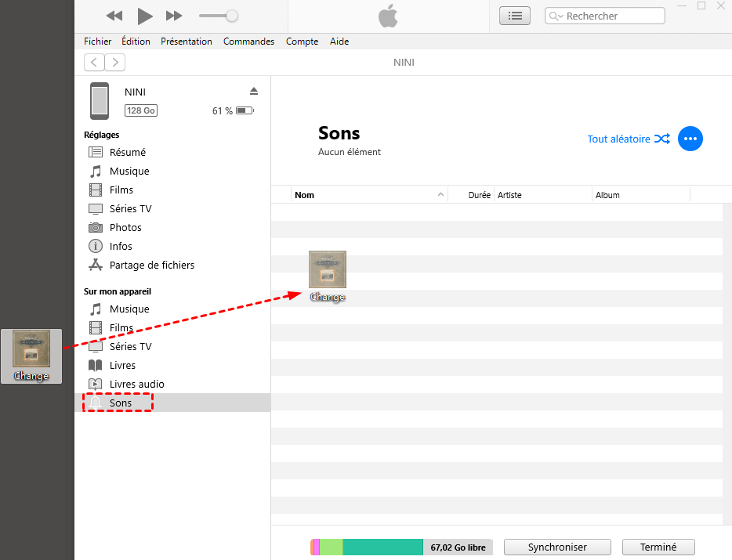Viewport: 732px width, 560px height.
Task: Click the shuffle icon beside Tout aléatoire
Action: click(662, 139)
